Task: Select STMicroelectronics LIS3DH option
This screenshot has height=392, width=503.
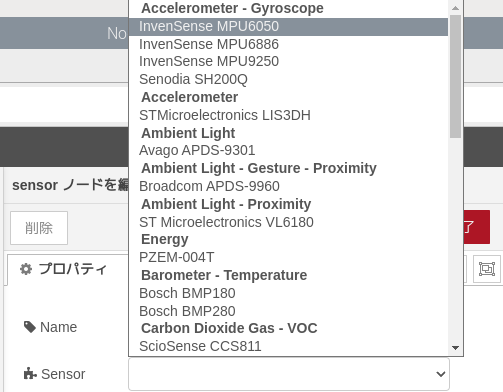Action: 288,115
